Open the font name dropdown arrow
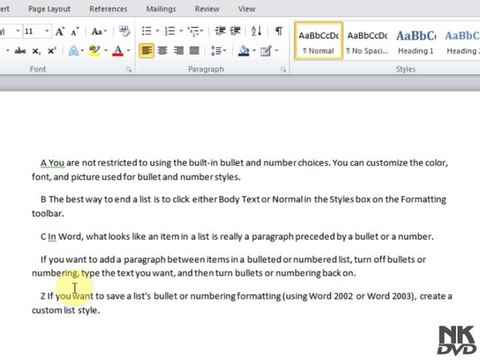Screen dimensions: 480x360 pyautogui.click(x=18, y=31)
